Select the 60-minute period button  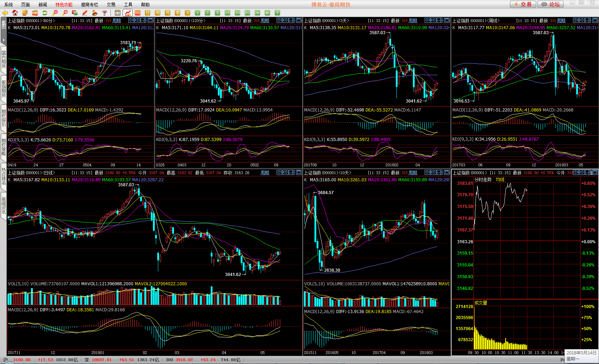(247, 13)
